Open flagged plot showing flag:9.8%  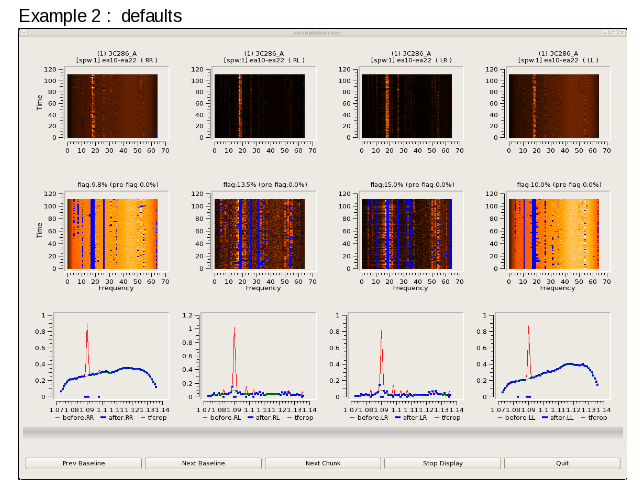[112, 234]
